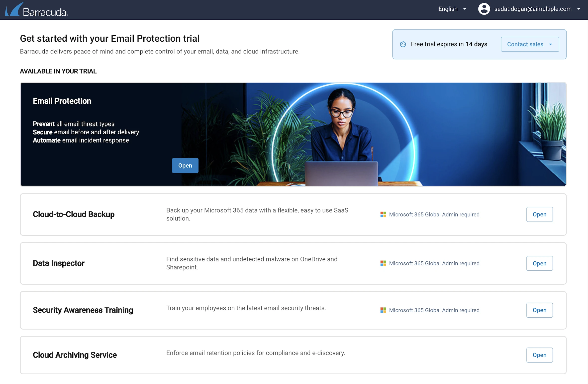Click the 'AVAILABLE IN YOUR TRIAL' heading
Screen dimensions: 588x384
(x=58, y=71)
